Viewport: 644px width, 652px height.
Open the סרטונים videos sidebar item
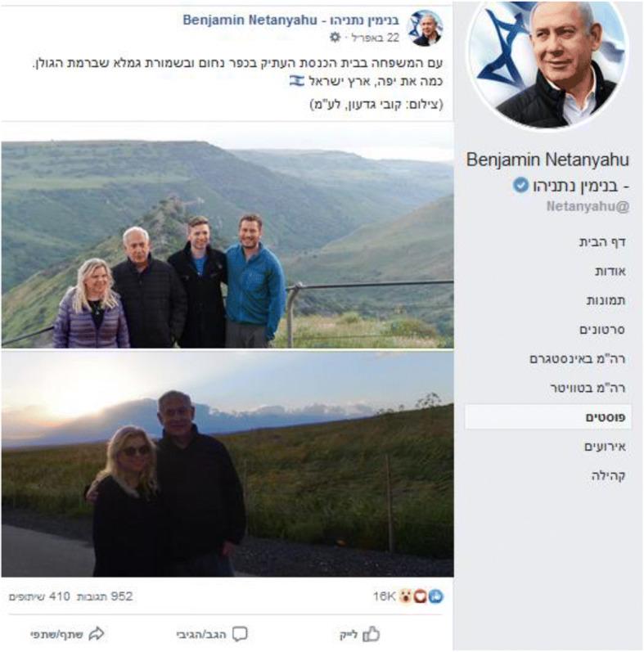click(x=602, y=330)
